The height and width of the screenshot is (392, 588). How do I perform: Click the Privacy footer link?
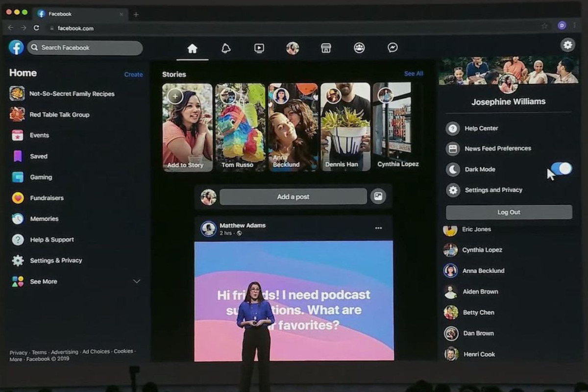tap(18, 352)
